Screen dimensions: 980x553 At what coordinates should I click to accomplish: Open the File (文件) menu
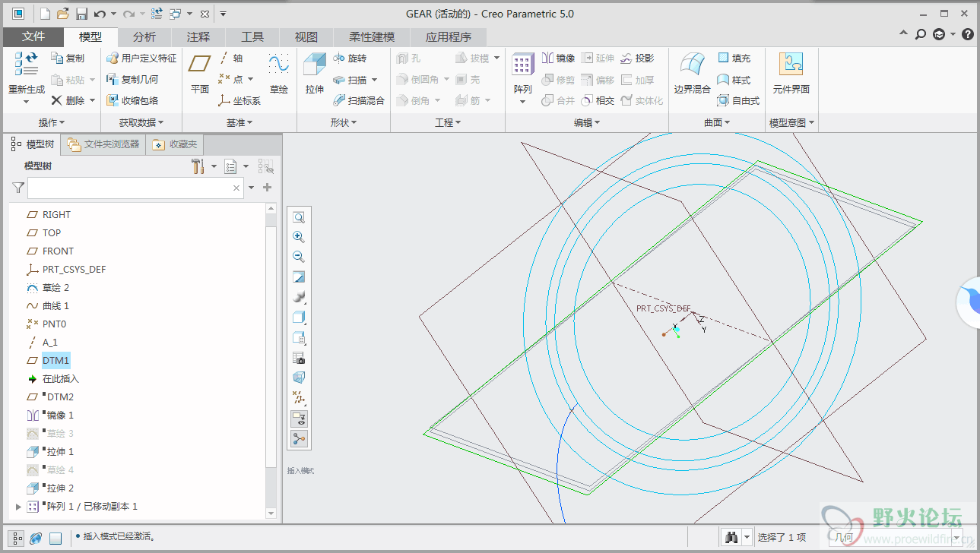[x=33, y=36]
